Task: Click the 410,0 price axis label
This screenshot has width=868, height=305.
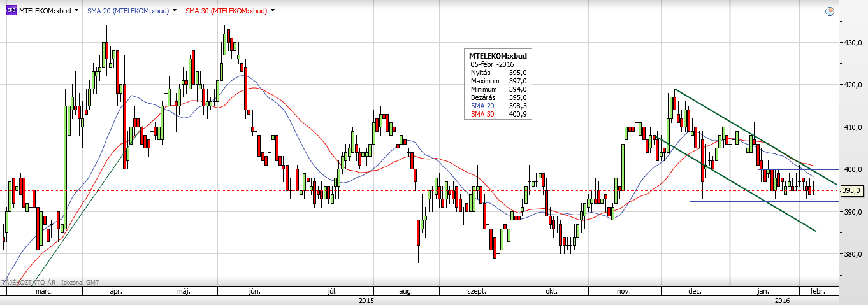Action: pyautogui.click(x=853, y=127)
